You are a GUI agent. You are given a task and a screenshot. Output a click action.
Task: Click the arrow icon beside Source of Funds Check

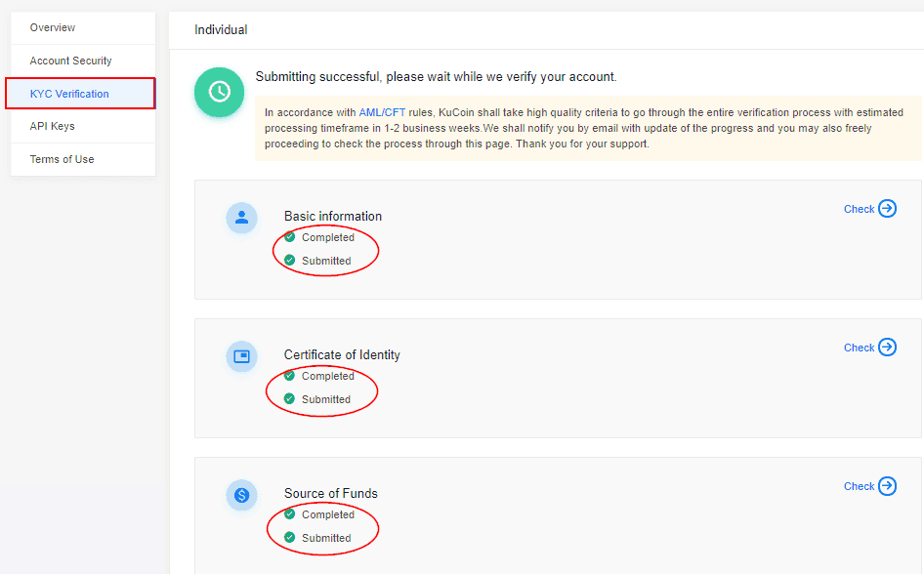[887, 485]
